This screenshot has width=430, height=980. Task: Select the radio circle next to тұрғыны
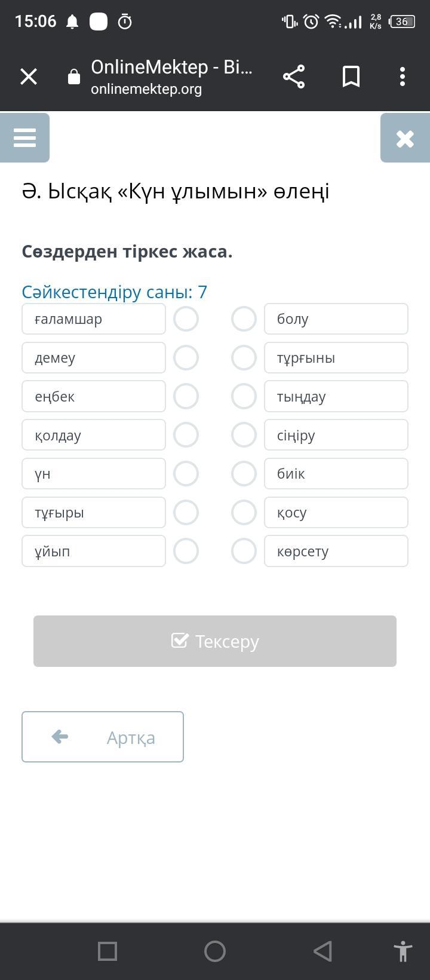pos(244,358)
